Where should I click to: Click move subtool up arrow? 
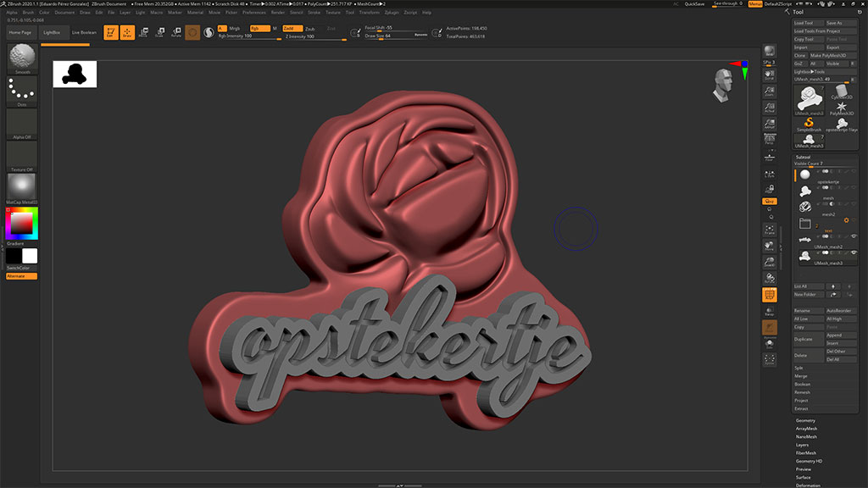(833, 286)
